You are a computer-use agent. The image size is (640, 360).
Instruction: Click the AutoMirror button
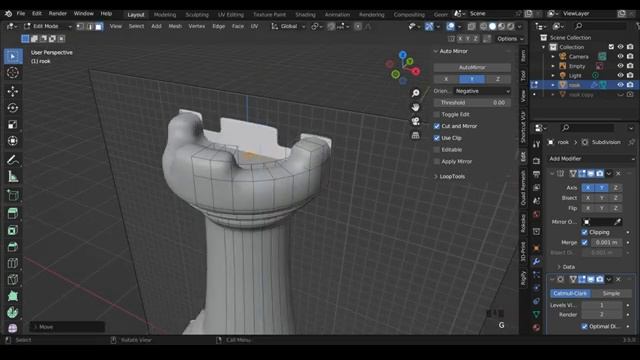[472, 67]
